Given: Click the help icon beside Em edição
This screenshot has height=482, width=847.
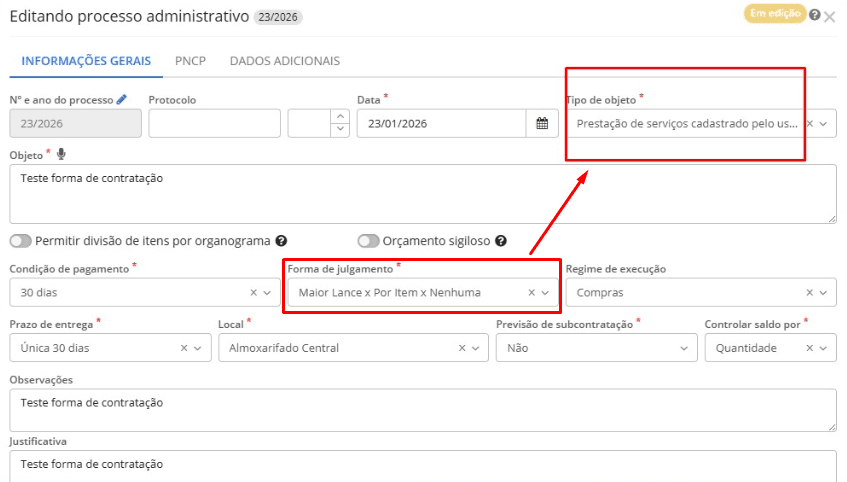Looking at the screenshot, I should tap(815, 15).
